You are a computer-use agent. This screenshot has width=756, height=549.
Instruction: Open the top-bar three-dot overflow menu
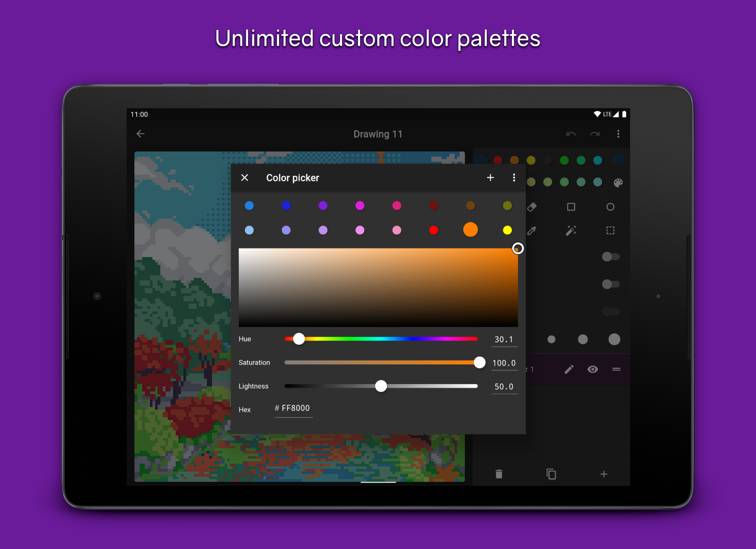tap(618, 134)
